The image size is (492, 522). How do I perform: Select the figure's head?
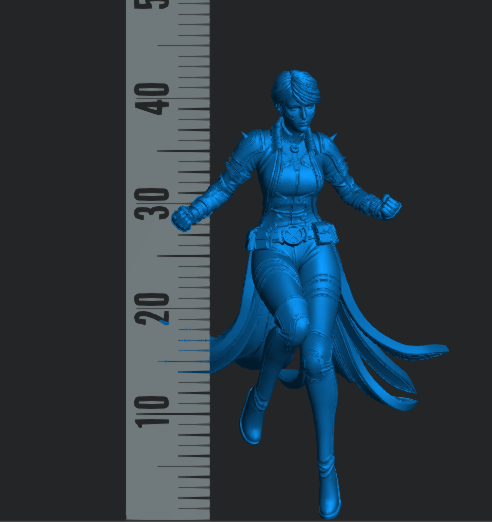click(296, 99)
